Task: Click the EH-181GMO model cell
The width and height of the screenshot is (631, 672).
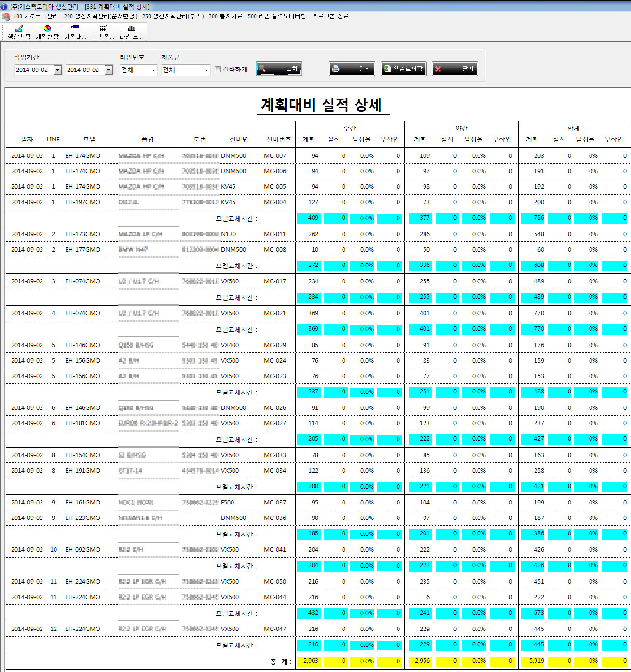Action: pyautogui.click(x=83, y=423)
